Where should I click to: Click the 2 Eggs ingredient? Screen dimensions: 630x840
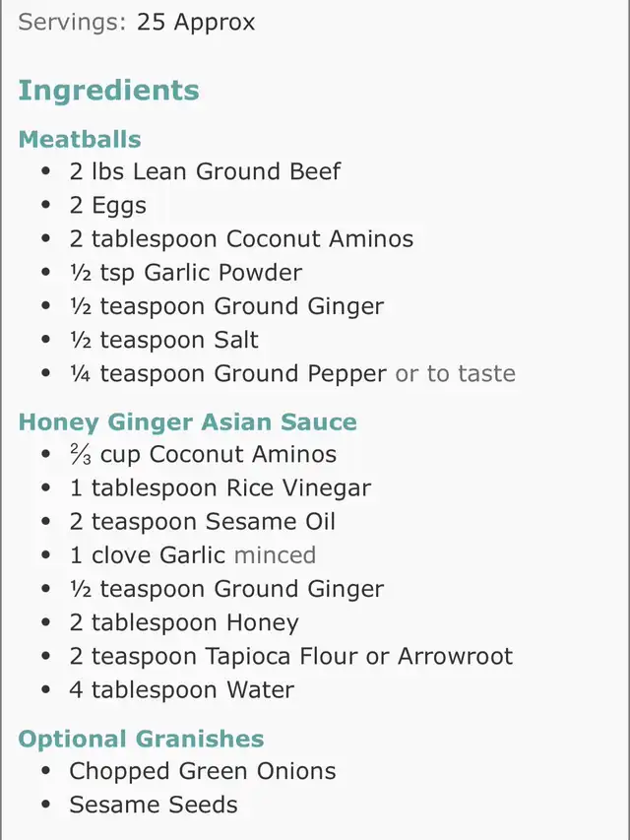point(107,206)
